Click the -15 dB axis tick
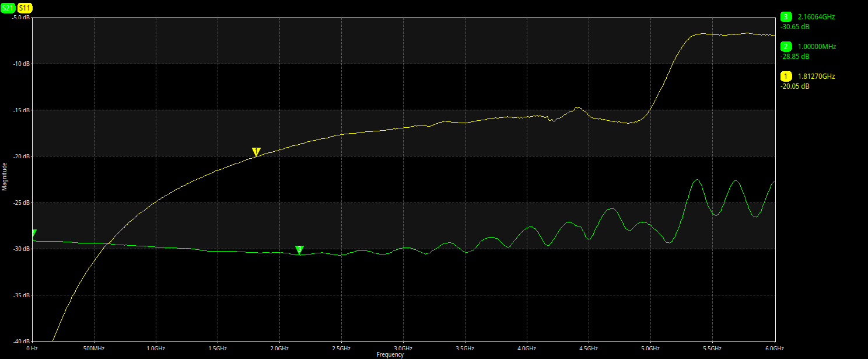 [22, 110]
